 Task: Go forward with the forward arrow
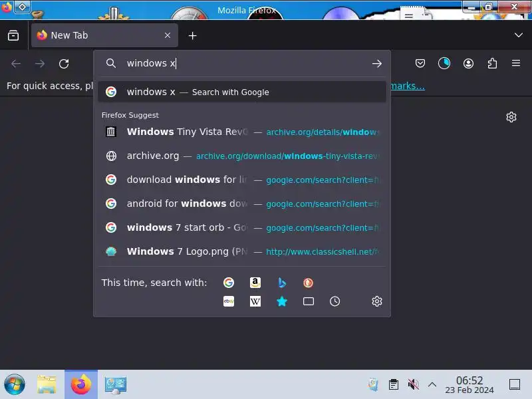coord(40,63)
